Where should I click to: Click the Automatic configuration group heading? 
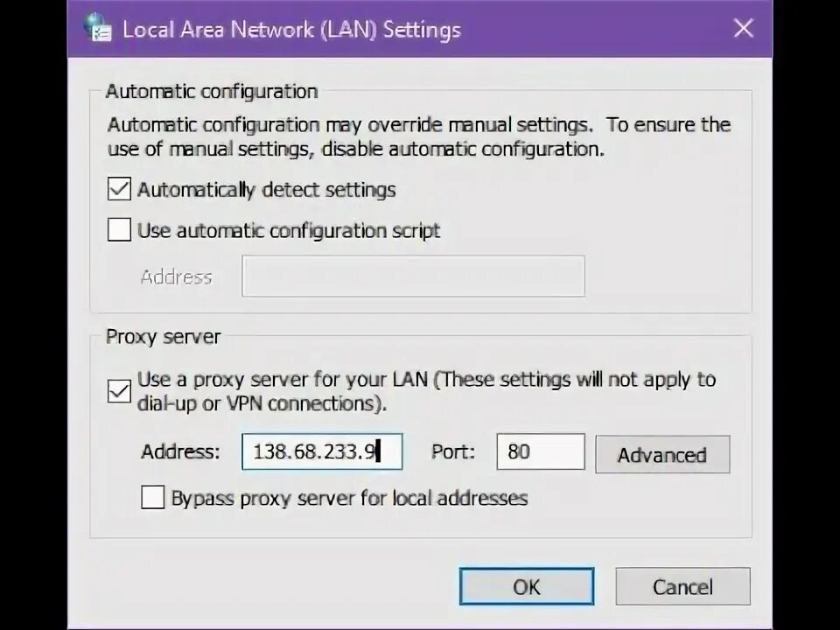212,91
